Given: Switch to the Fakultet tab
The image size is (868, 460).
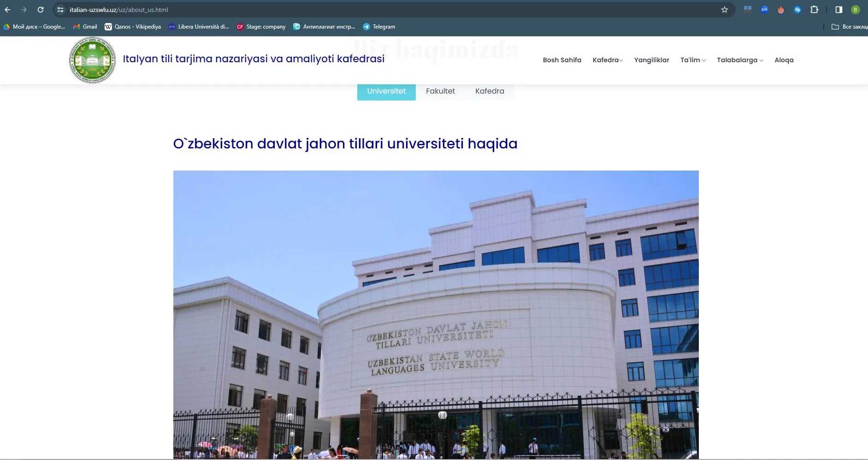Looking at the screenshot, I should (440, 91).
